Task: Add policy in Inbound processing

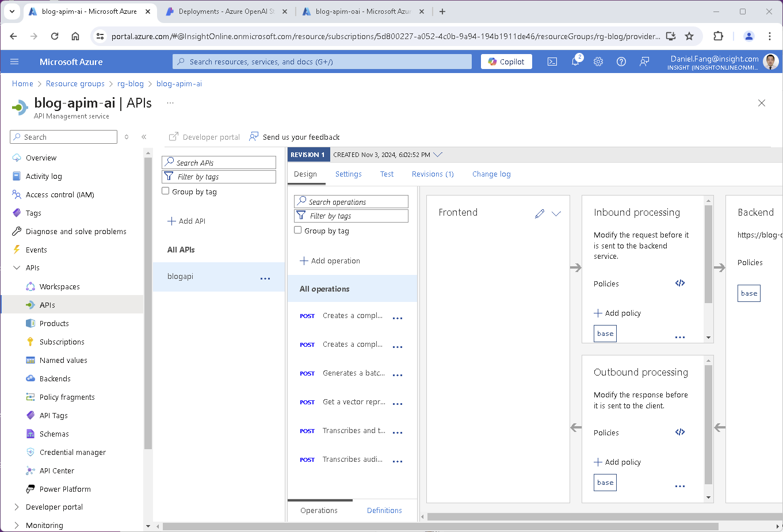Action: coord(617,313)
